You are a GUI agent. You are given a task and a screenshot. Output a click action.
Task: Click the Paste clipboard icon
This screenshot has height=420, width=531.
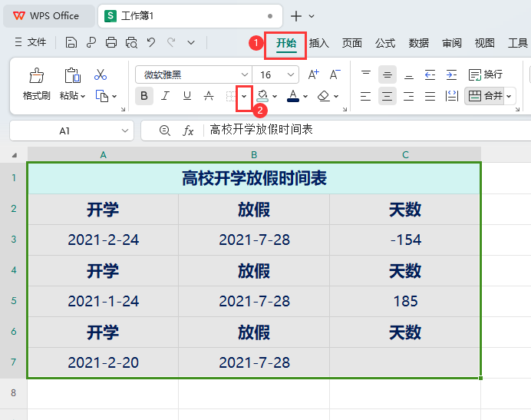tap(72, 75)
